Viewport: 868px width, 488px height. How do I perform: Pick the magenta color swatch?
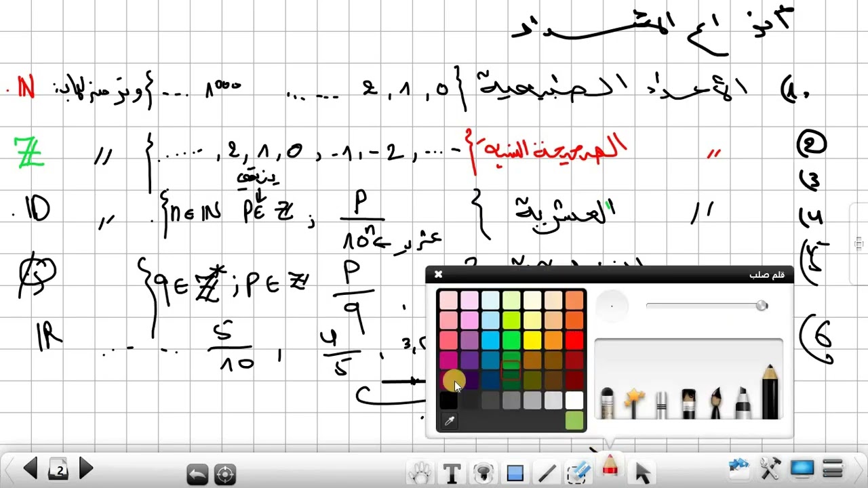coord(448,360)
